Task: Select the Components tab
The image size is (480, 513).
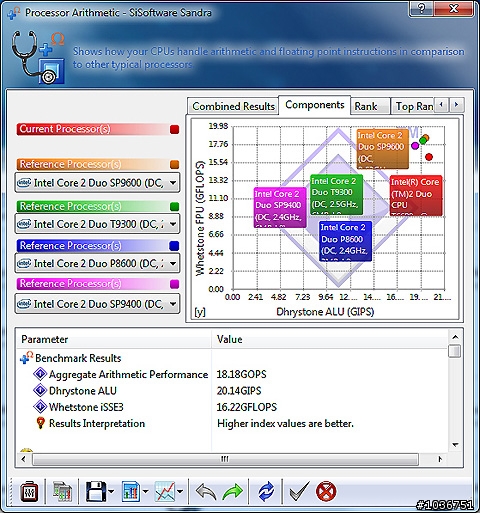Action: [315, 105]
